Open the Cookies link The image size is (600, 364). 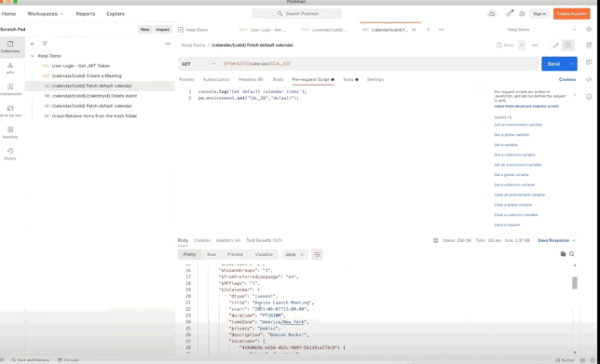(567, 79)
